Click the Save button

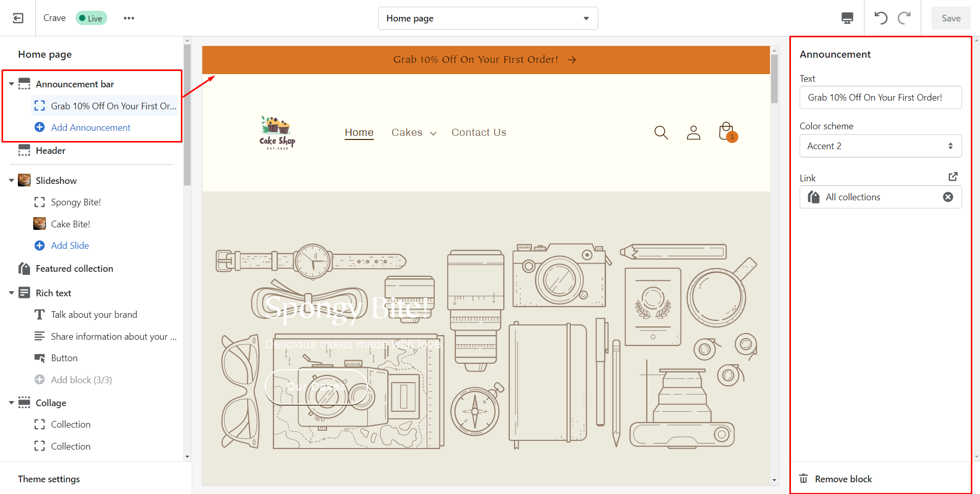[x=951, y=18]
